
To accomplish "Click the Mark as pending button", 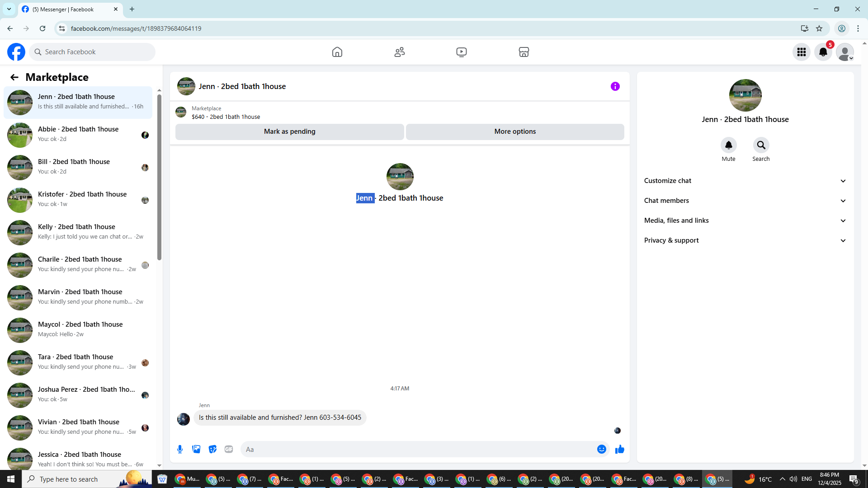I will click(289, 131).
